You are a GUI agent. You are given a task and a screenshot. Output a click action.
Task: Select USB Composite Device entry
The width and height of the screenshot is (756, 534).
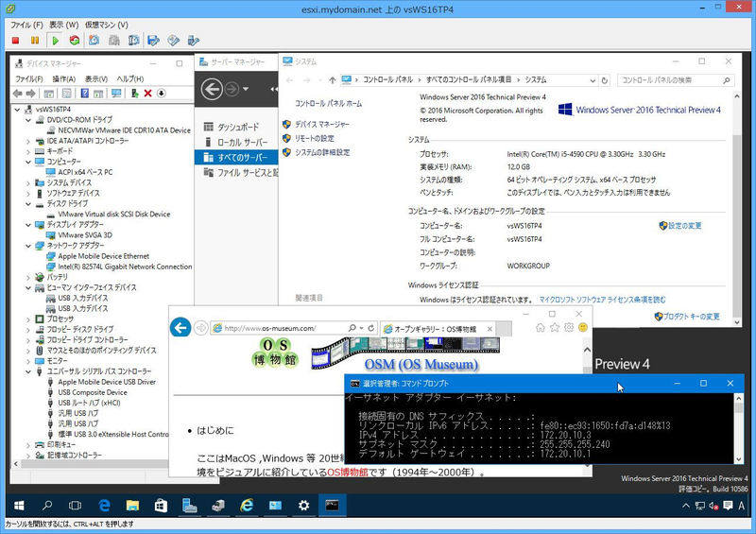click(93, 392)
